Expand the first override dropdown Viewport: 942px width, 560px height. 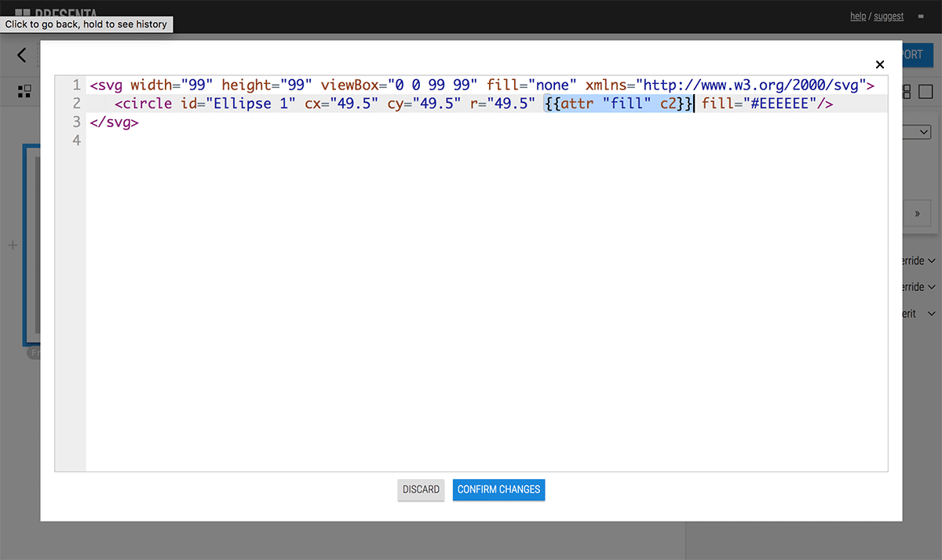point(918,261)
